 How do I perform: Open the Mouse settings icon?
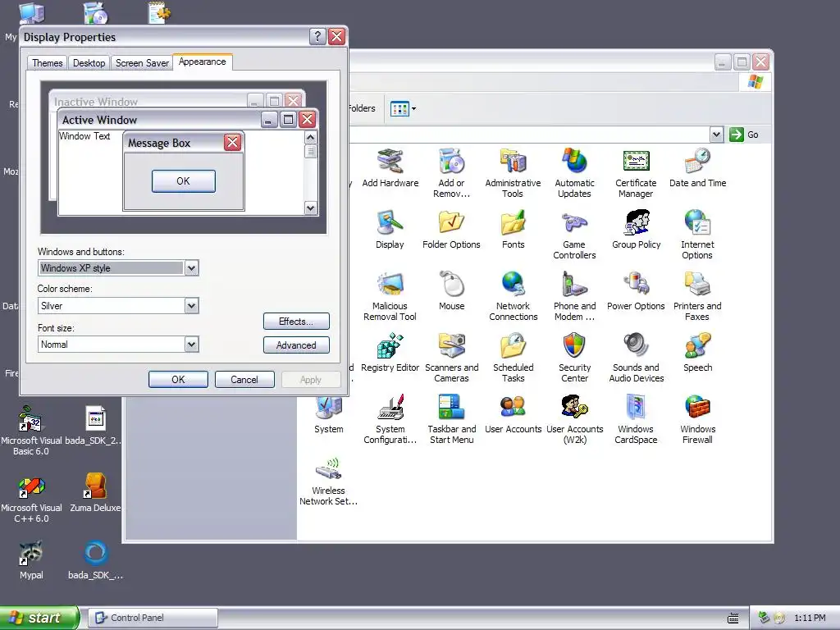point(452,285)
